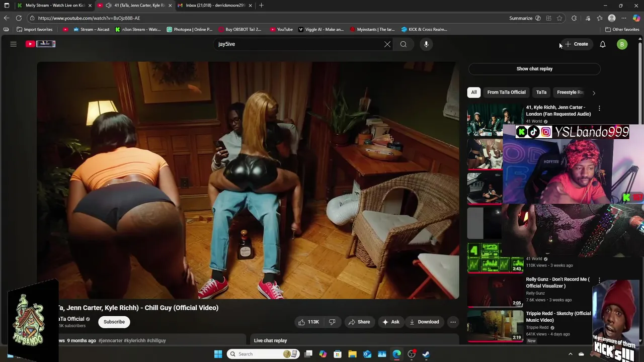
Task: Open YouTube bookmark in favorites bar
Action: point(281,29)
